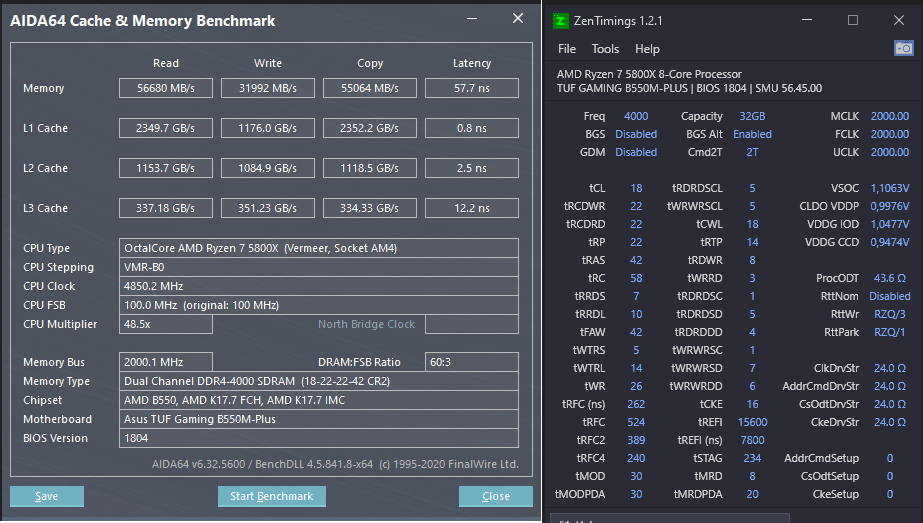Click the empty North Bridge Clock field
Screen dimensions: 923x523
point(472,324)
